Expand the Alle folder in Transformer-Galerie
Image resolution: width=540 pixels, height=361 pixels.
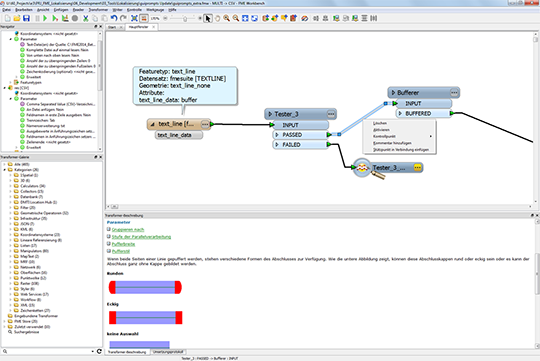(x=5, y=164)
